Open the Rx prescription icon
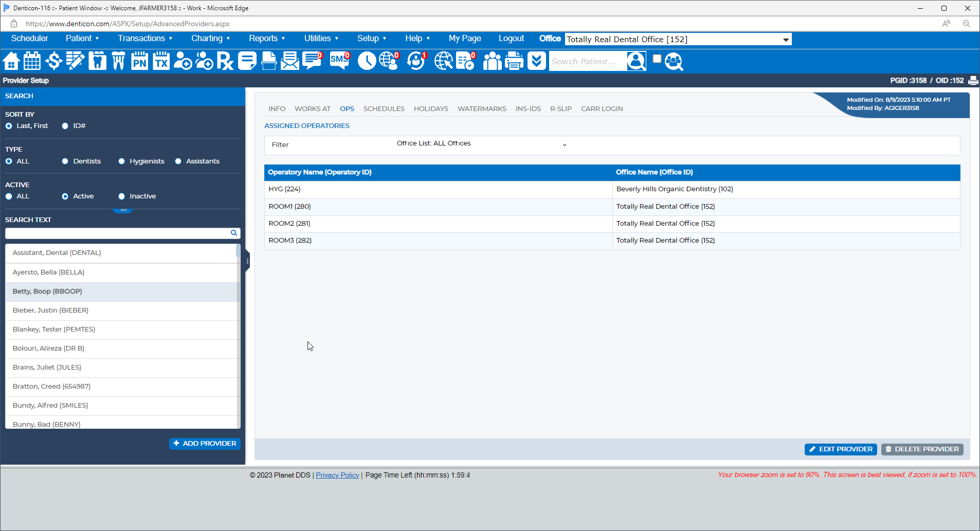Screen dimensions: 980x531 (x=225, y=61)
